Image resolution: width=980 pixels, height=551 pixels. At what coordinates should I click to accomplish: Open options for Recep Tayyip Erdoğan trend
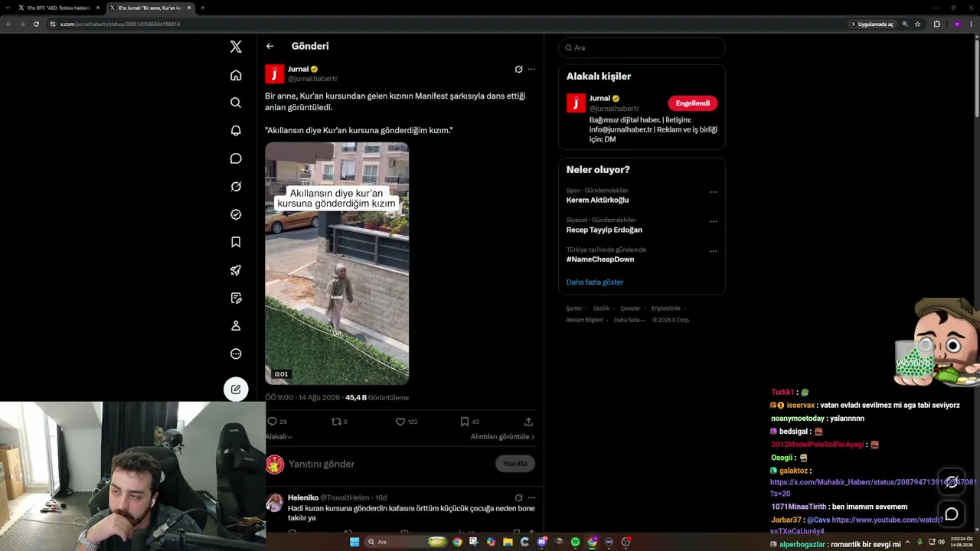point(713,221)
